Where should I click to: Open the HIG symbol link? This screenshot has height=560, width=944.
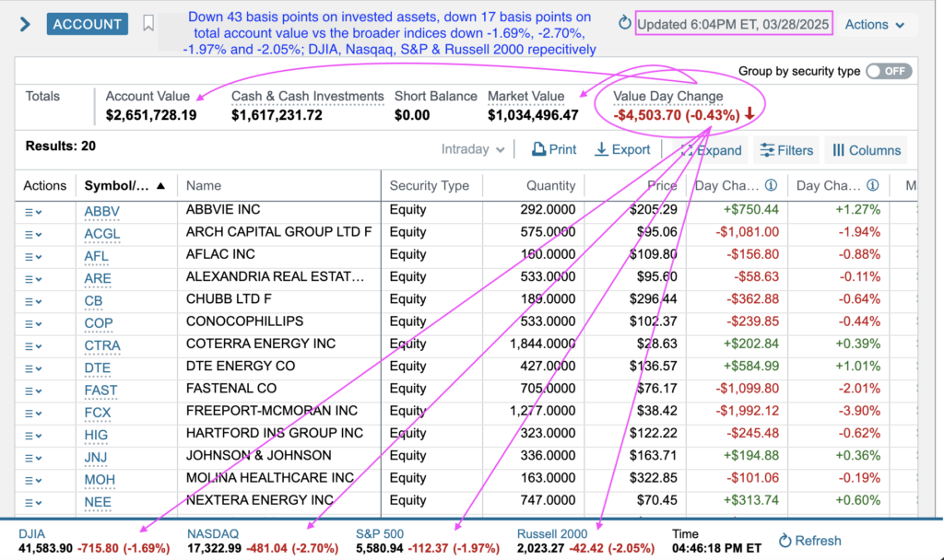pyautogui.click(x=96, y=435)
